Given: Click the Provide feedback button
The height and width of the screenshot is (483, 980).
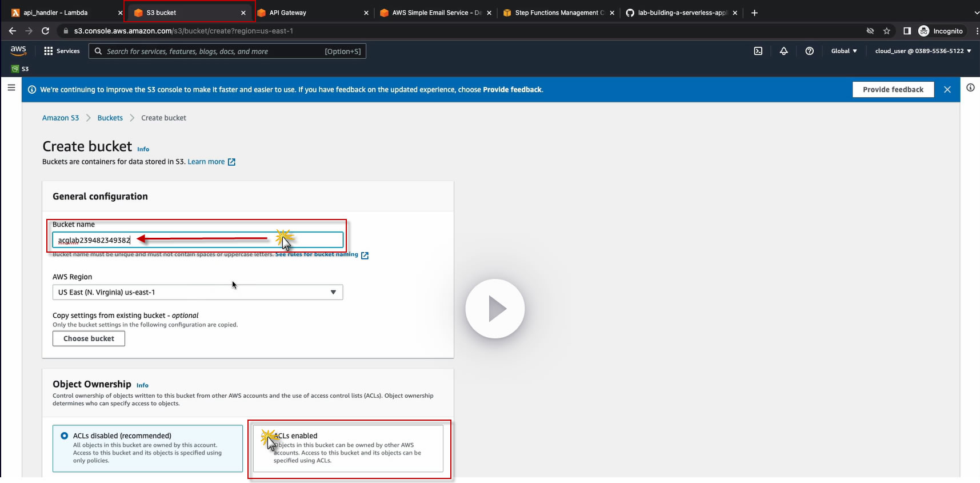Looking at the screenshot, I should 893,89.
